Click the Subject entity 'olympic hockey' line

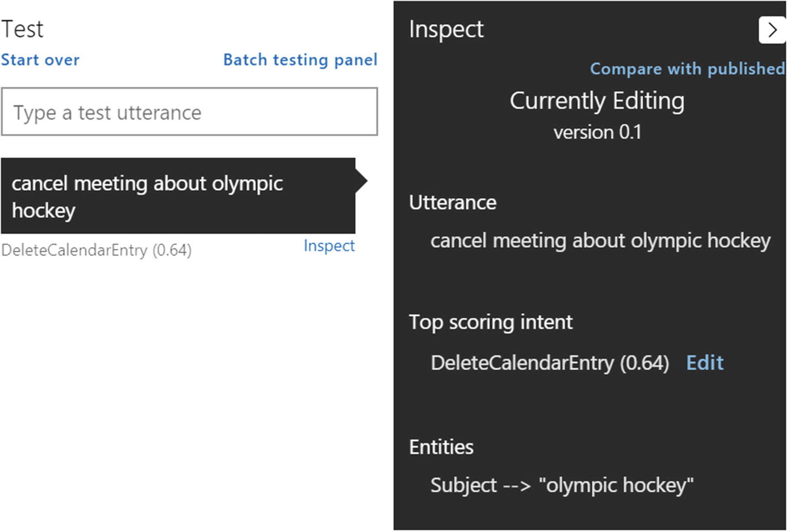coord(561,485)
